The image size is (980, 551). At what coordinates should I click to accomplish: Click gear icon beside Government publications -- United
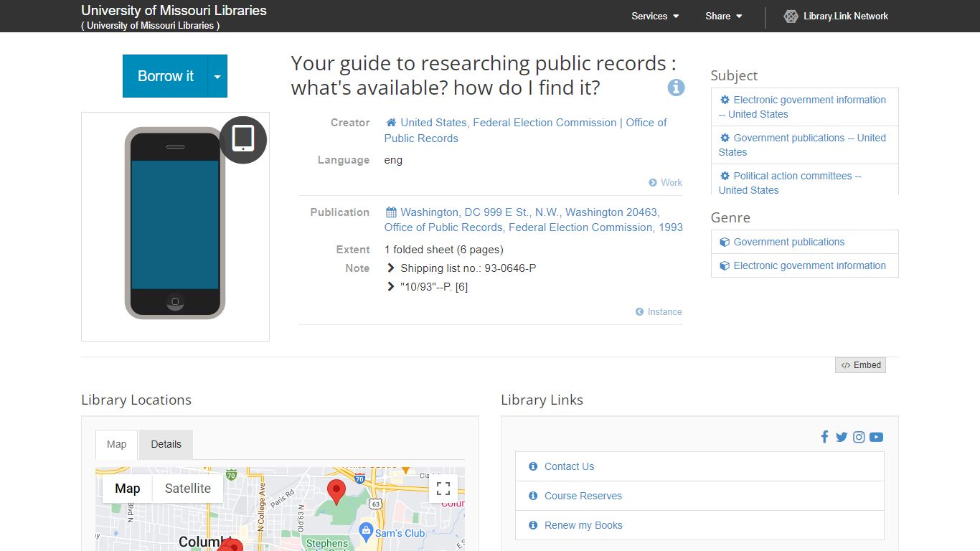(725, 138)
